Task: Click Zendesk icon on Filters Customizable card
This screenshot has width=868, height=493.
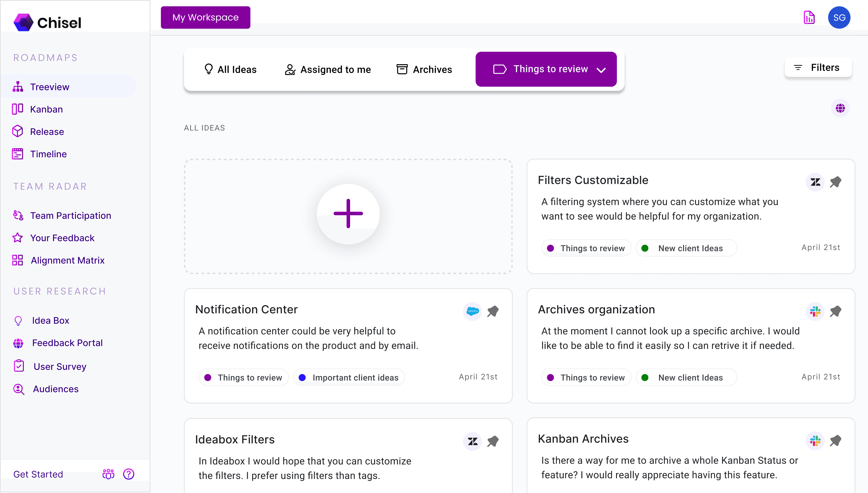Action: pyautogui.click(x=815, y=182)
